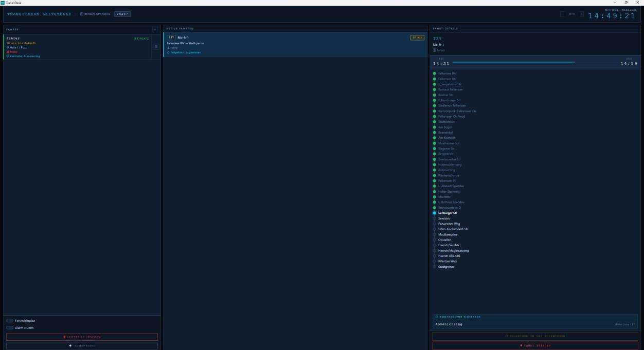Click the blue current-stop marker at Seeburger Str
This screenshot has height=350, width=644.
click(434, 213)
